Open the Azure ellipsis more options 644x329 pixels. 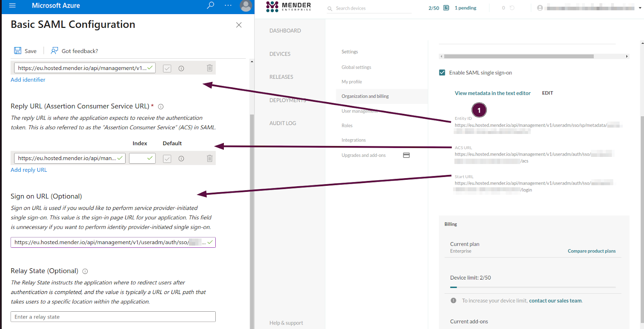click(x=228, y=6)
